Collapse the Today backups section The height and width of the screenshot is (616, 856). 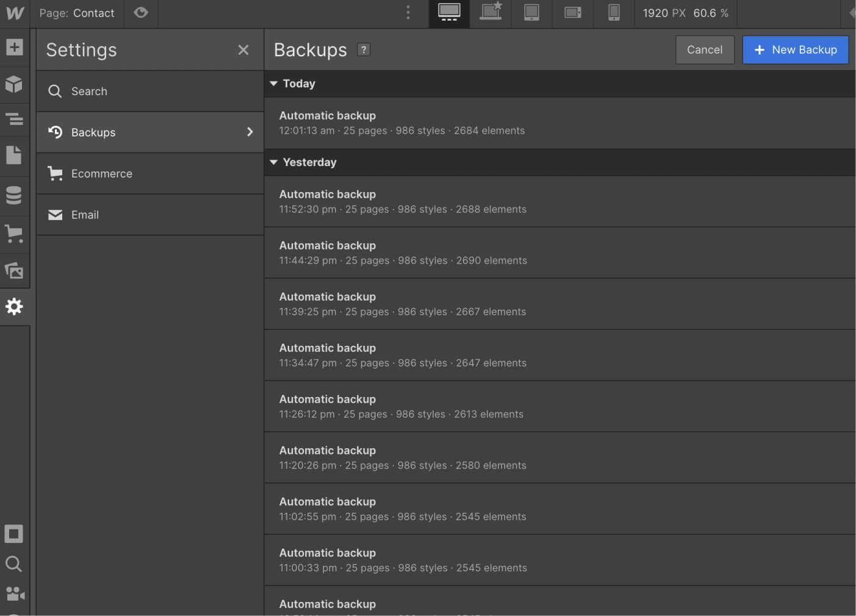click(273, 84)
